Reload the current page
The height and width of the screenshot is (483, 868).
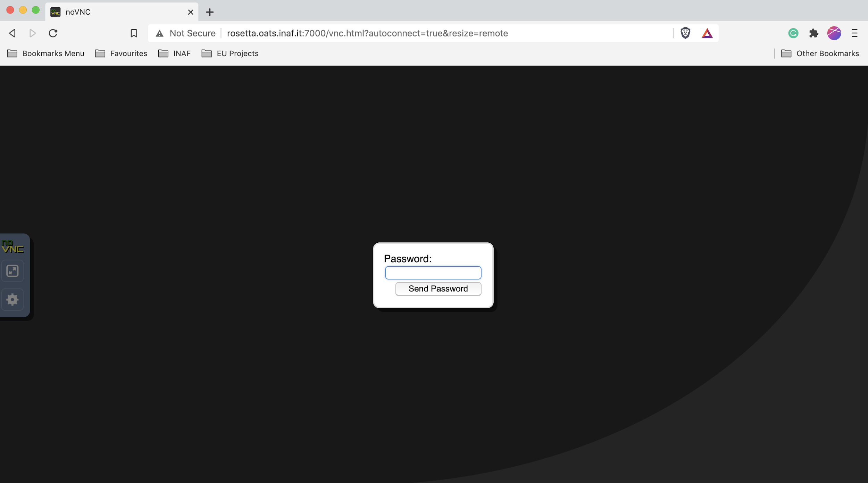(x=53, y=33)
